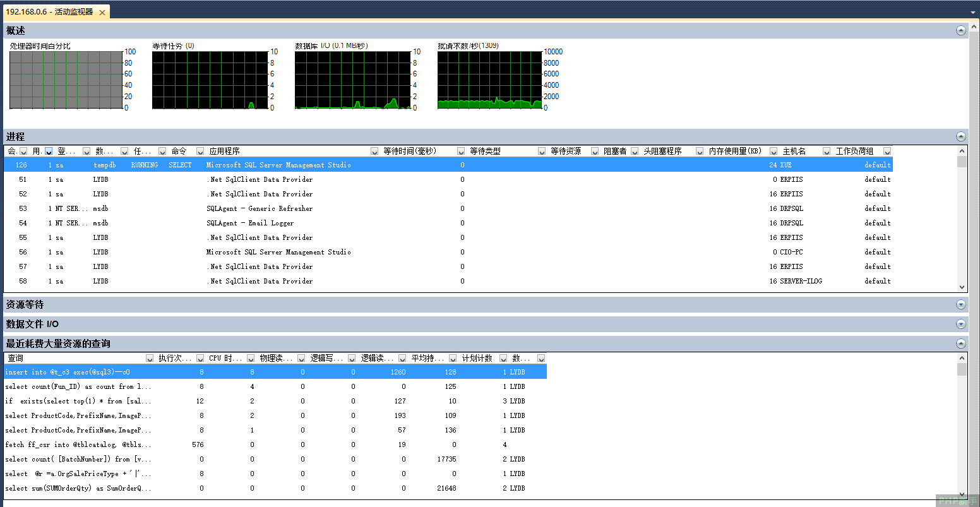The image size is (980, 507).
Task: Open the 工作负荷组 filter dropdown
Action: (887, 152)
